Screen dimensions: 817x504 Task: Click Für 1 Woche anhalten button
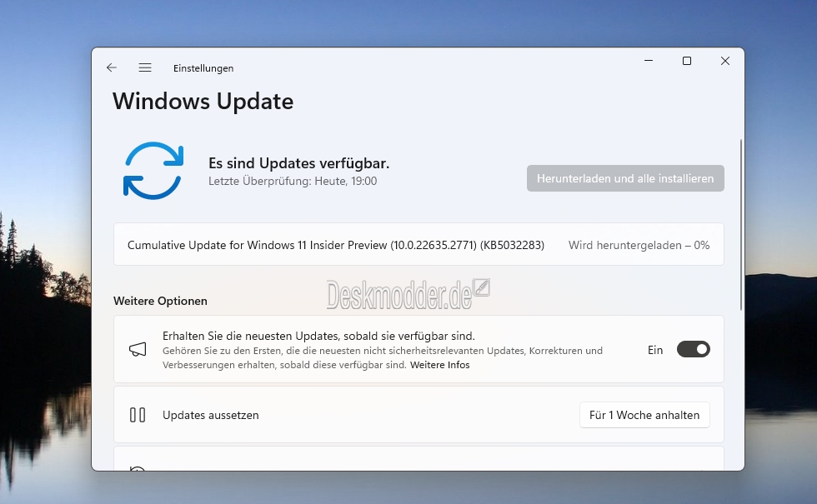coord(644,415)
